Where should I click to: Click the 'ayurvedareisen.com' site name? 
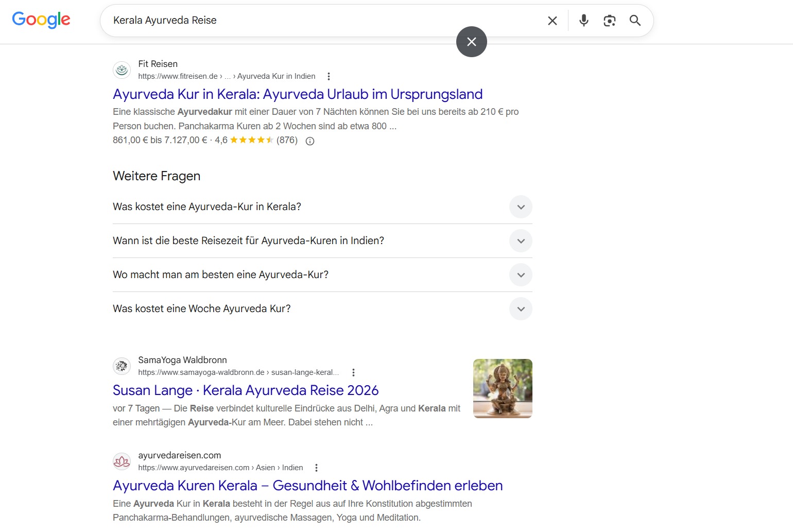tap(180, 455)
